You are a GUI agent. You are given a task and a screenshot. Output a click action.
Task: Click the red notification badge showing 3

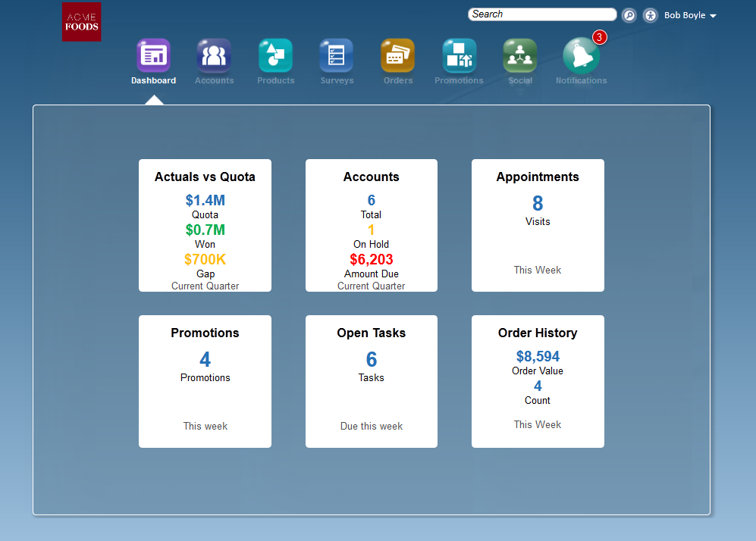(x=599, y=37)
